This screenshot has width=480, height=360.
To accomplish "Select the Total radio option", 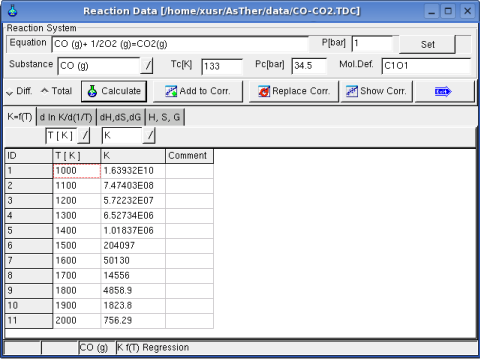I will click(x=56, y=91).
